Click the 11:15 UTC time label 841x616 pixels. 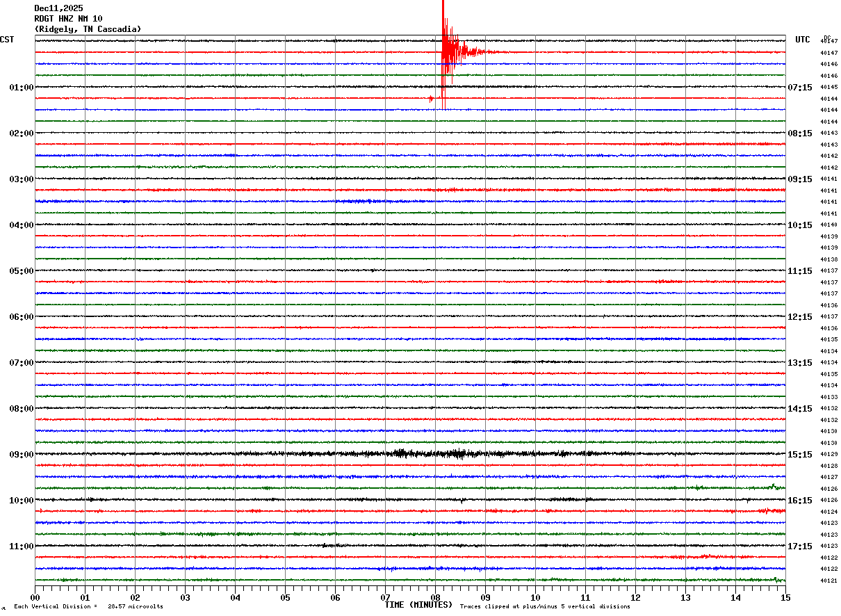pos(800,271)
